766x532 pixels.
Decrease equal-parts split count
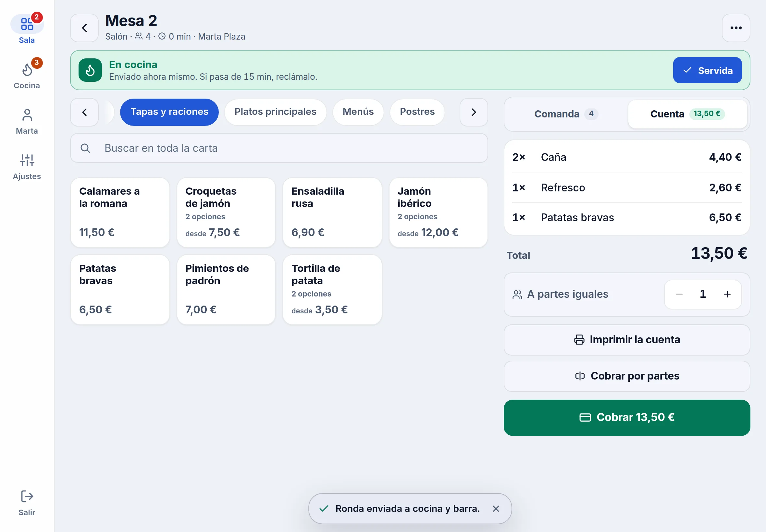click(679, 294)
